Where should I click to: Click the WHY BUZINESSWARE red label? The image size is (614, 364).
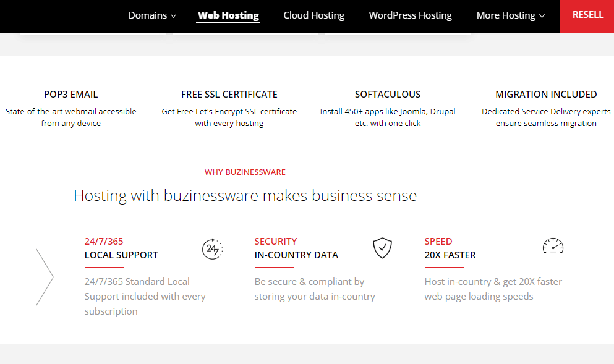[245, 172]
